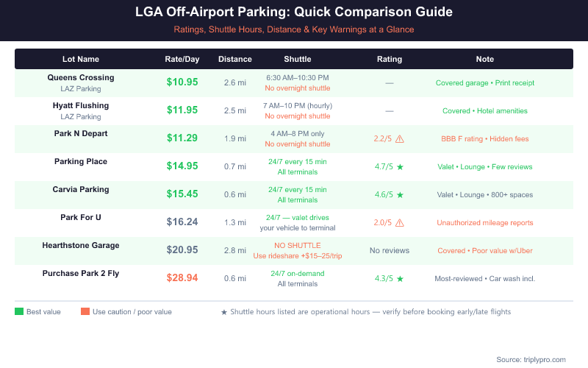
Task: Click the Purchase Park 2 Fly lot name
Action: coord(81,273)
